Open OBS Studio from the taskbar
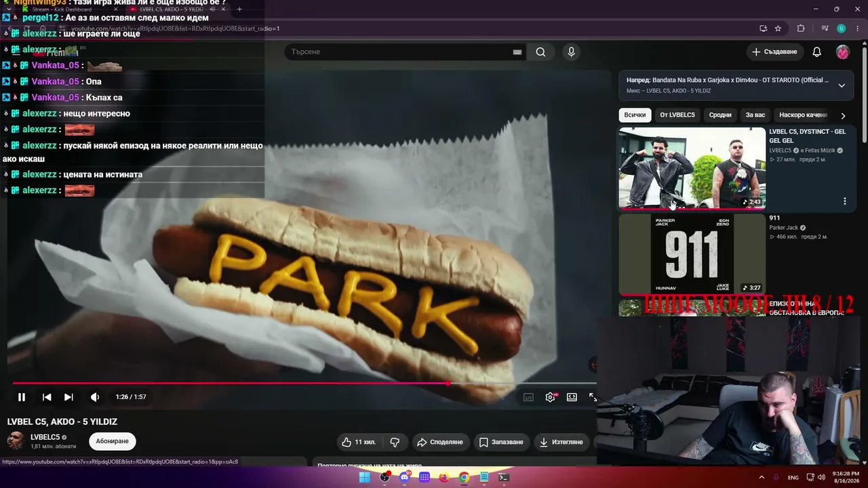The height and width of the screenshot is (488, 868). point(384,477)
